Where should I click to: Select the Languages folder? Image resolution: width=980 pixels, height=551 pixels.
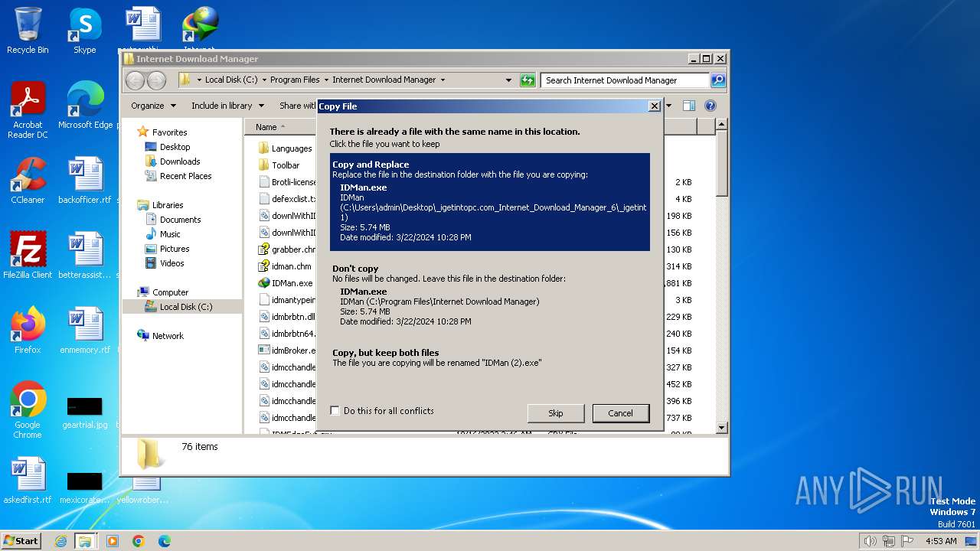coord(286,148)
